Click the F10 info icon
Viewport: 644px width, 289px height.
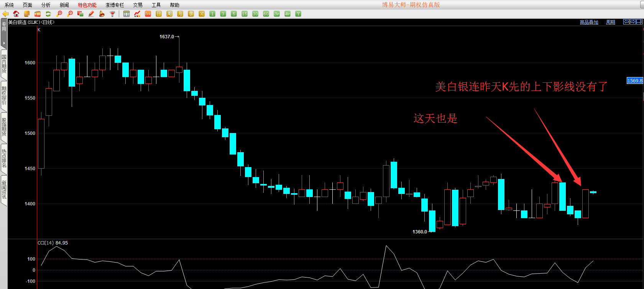[38, 14]
